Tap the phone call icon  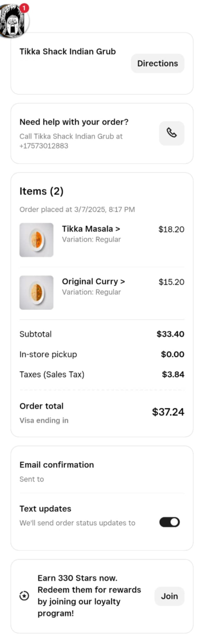(172, 133)
